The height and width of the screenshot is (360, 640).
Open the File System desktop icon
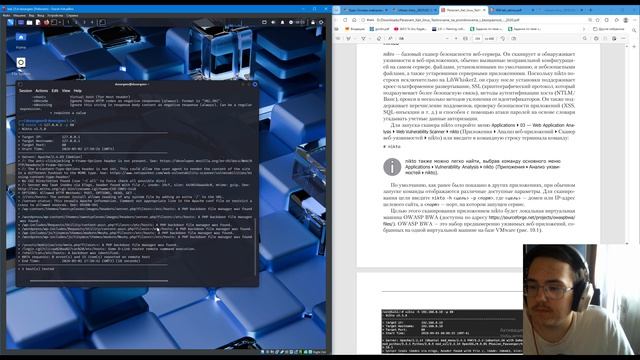pyautogui.click(x=21, y=65)
